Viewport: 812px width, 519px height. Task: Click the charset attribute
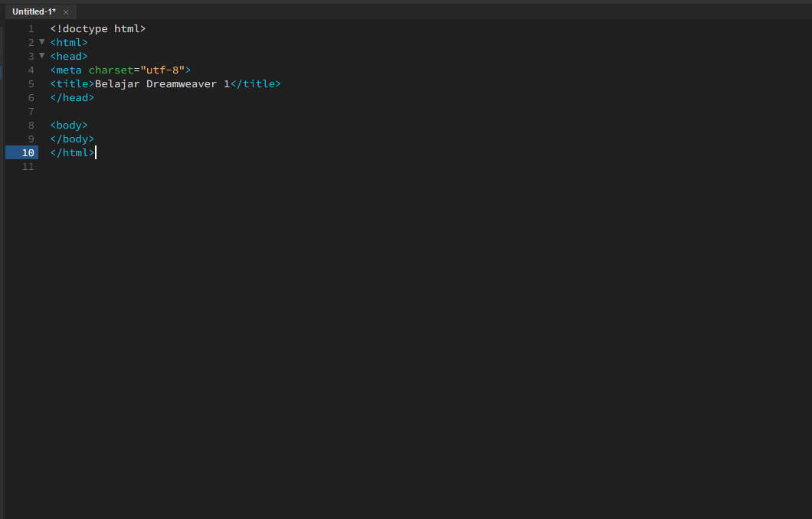(x=111, y=70)
